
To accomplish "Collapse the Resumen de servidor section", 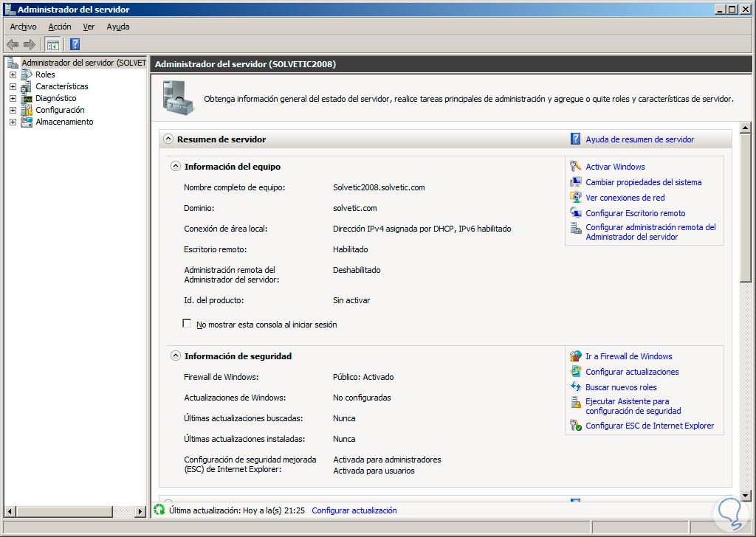I will point(168,139).
